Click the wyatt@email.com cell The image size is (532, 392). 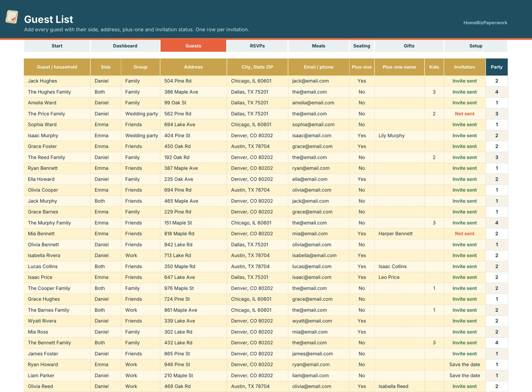(318, 321)
